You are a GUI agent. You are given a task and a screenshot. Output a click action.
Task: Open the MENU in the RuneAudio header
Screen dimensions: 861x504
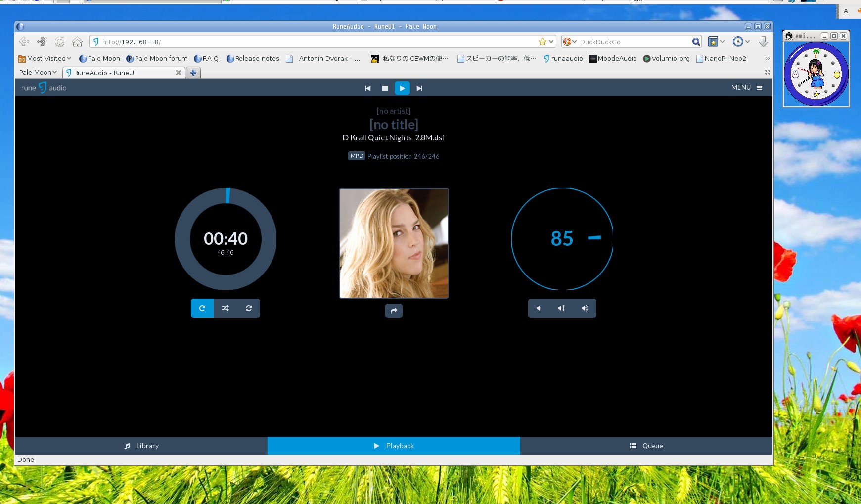(x=747, y=88)
